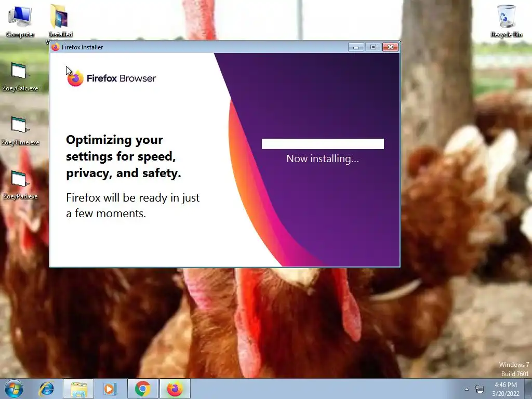
Task: Open the Computer desktop icon
Action: [x=20, y=21]
